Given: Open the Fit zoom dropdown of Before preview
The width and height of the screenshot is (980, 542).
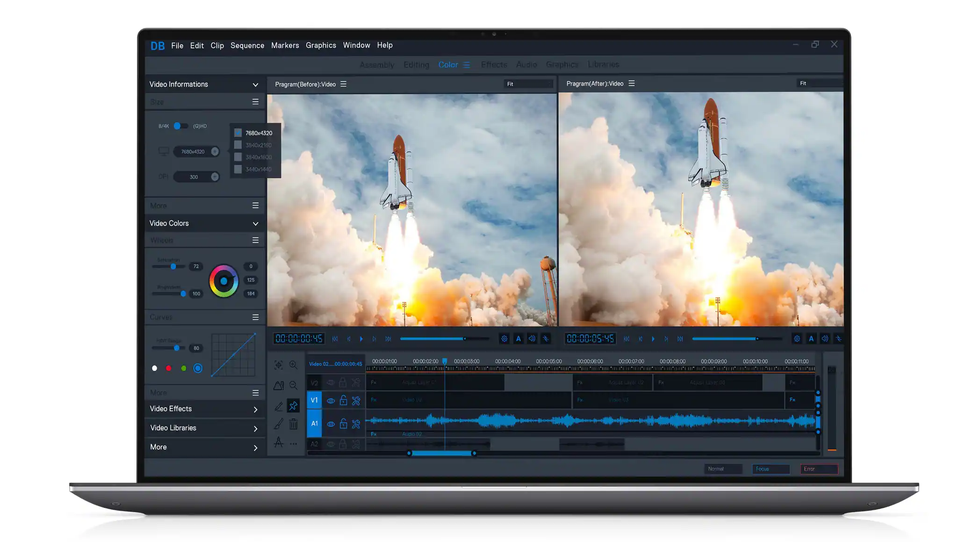Looking at the screenshot, I should coord(528,84).
